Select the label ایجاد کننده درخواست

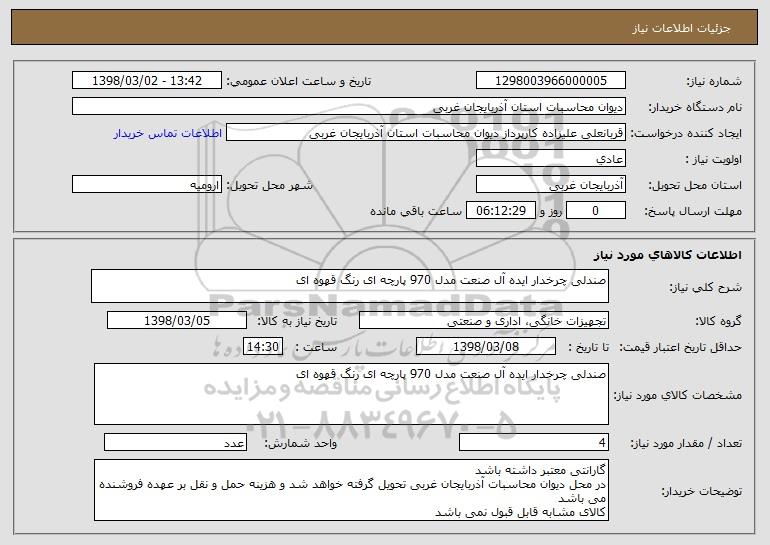[x=686, y=133]
